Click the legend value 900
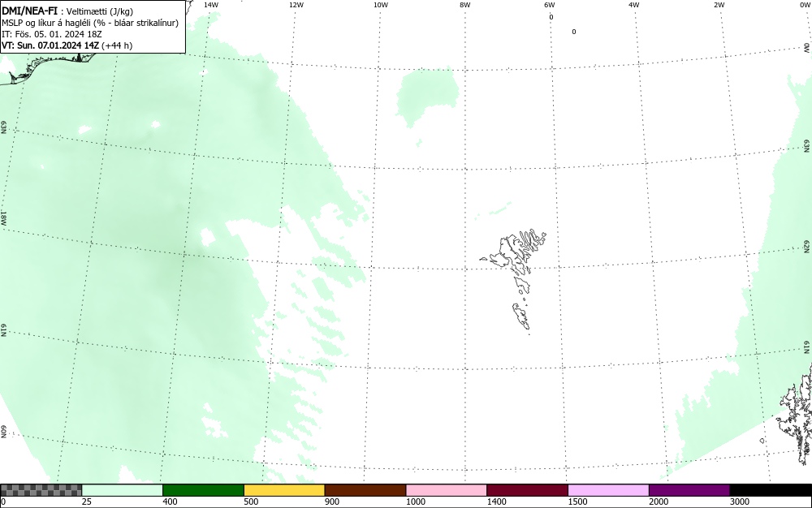Screen dimensions: 812x508 (x=332, y=502)
